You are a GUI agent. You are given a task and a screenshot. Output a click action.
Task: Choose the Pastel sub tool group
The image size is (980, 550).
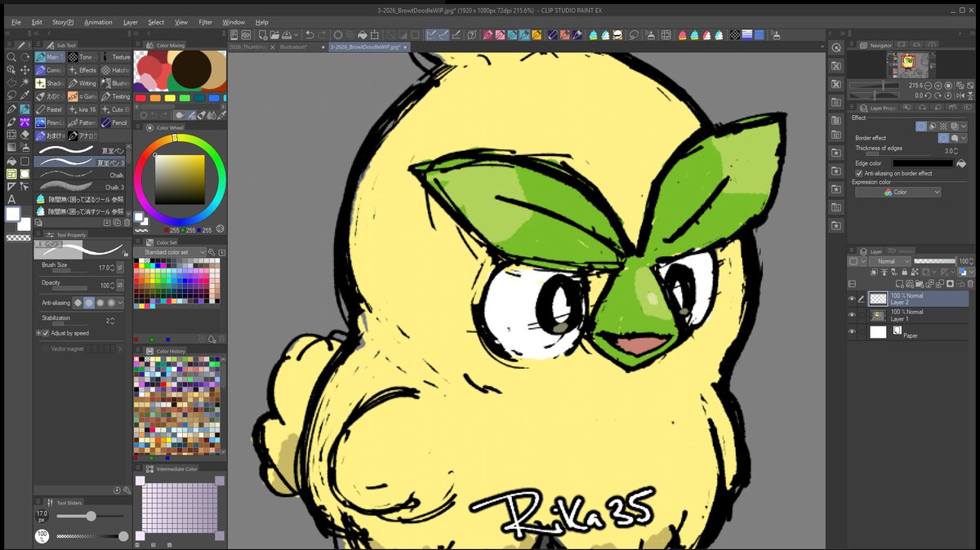coord(49,109)
